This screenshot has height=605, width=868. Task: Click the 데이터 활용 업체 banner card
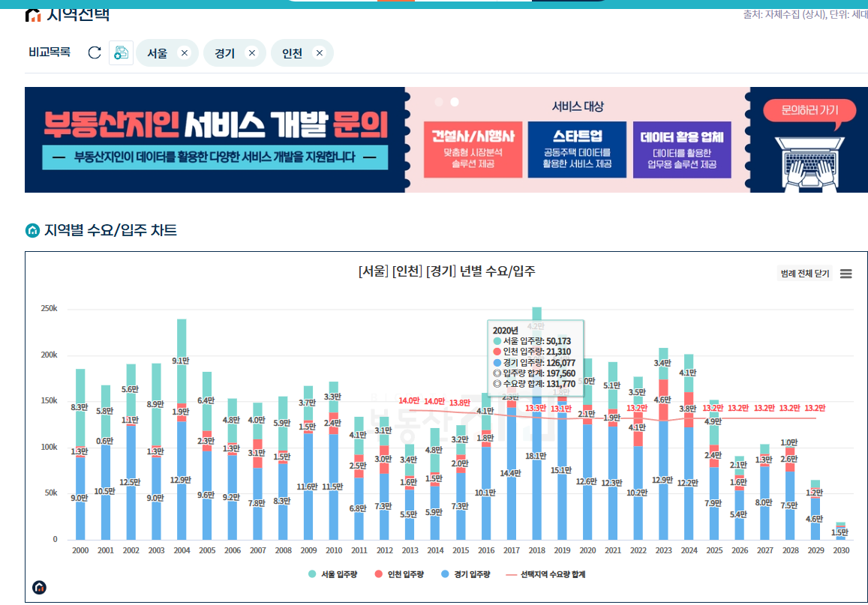682,149
